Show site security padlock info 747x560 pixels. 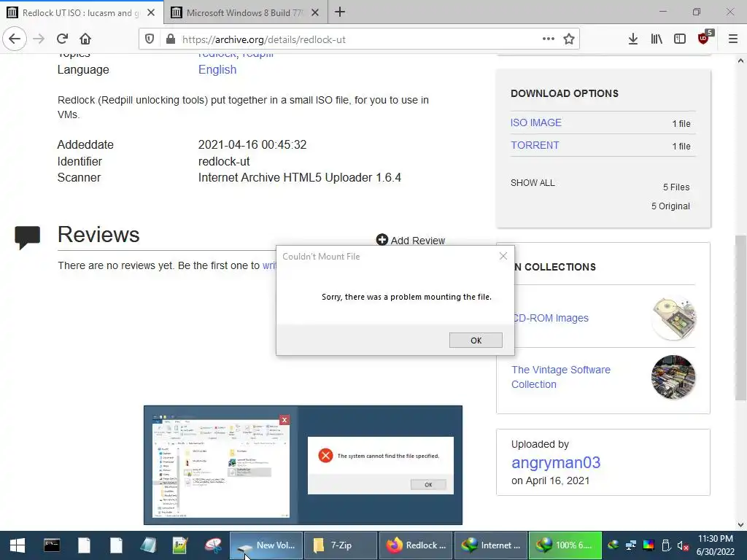171,39
